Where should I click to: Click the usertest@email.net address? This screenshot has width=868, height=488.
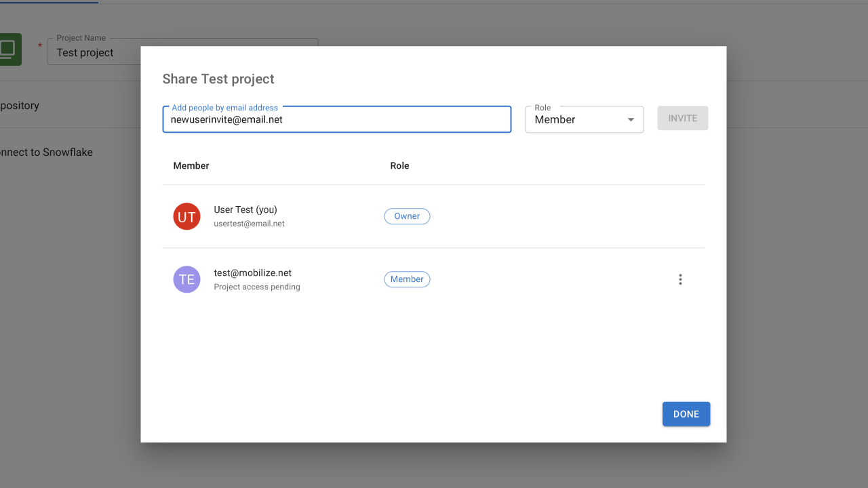249,224
